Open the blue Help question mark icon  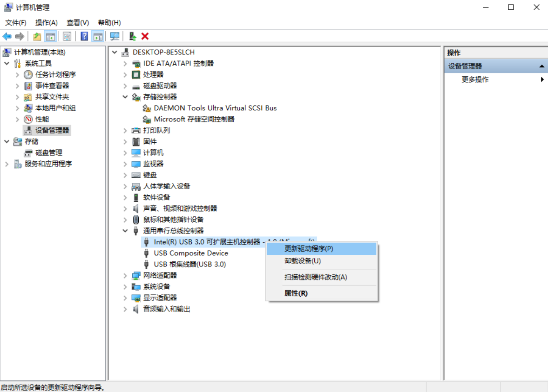pos(84,36)
